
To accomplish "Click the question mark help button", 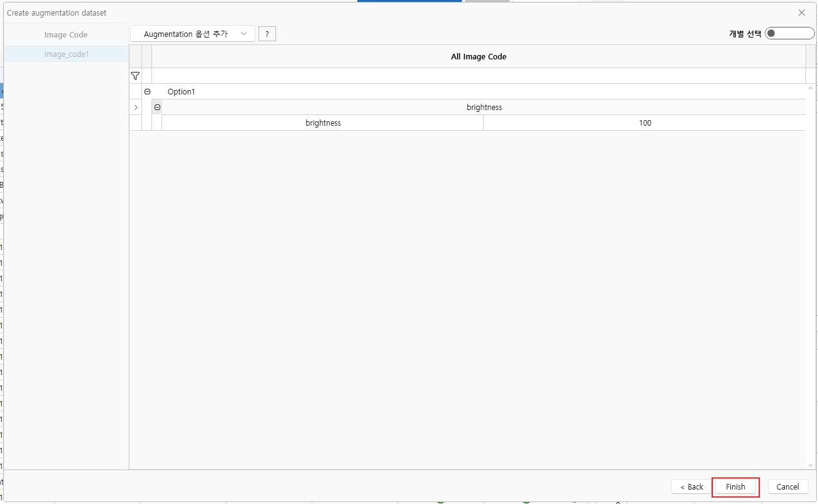I will (x=267, y=34).
